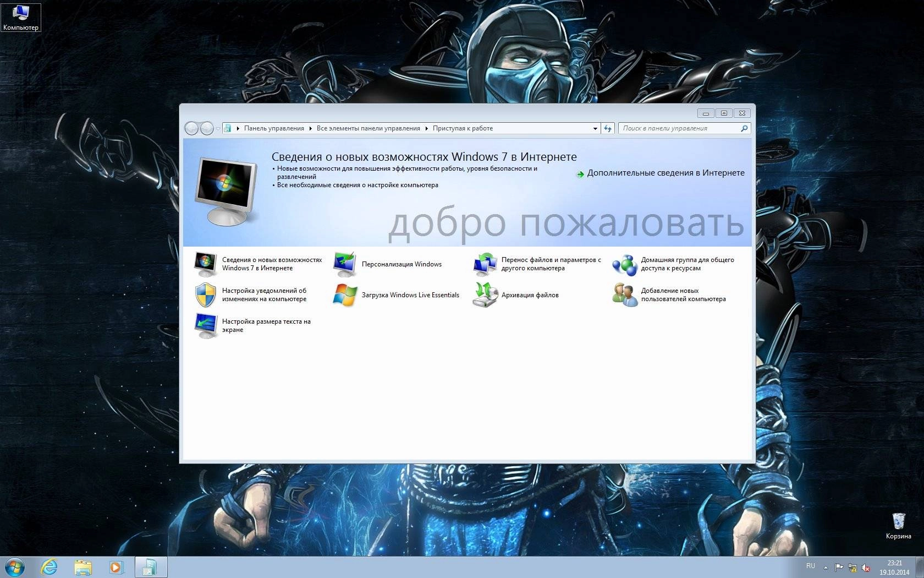Open network status tray icon
The width and height of the screenshot is (924, 578).
[x=852, y=567]
